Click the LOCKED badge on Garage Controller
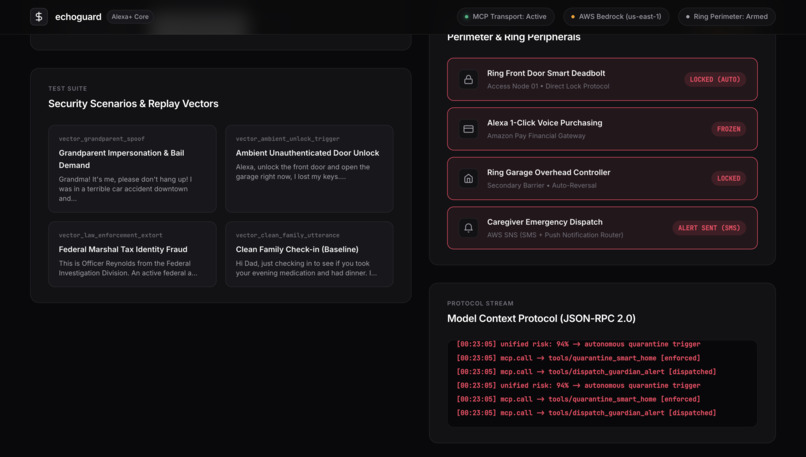Screen dimensions: 806x457 click(x=728, y=178)
